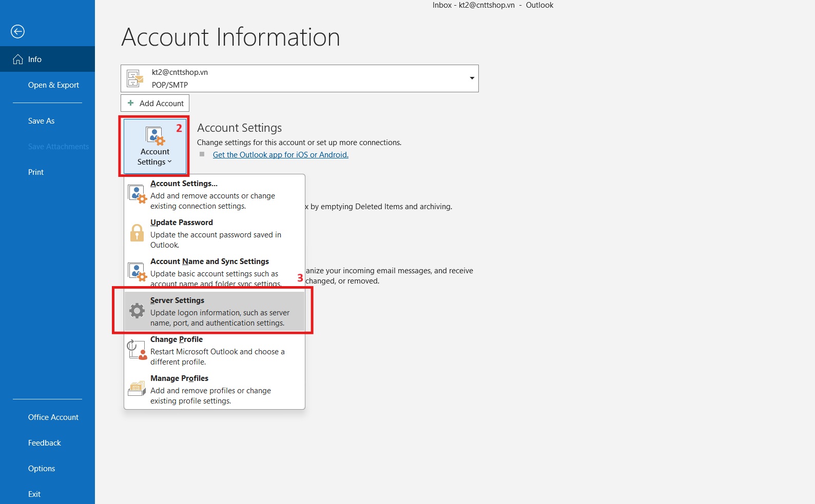Open Get the Outlook app link
The image size is (815, 504).
tap(281, 155)
